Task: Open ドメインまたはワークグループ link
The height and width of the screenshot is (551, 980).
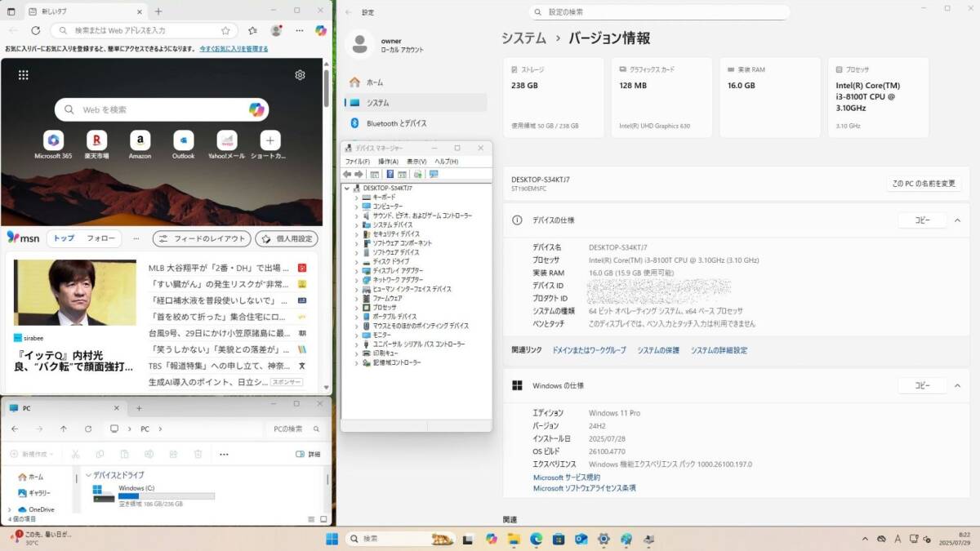Action: point(590,350)
